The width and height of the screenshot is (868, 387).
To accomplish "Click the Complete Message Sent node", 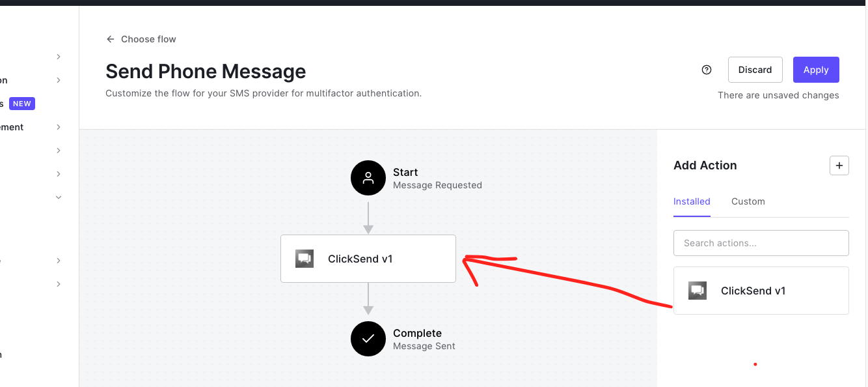I will click(417, 339).
